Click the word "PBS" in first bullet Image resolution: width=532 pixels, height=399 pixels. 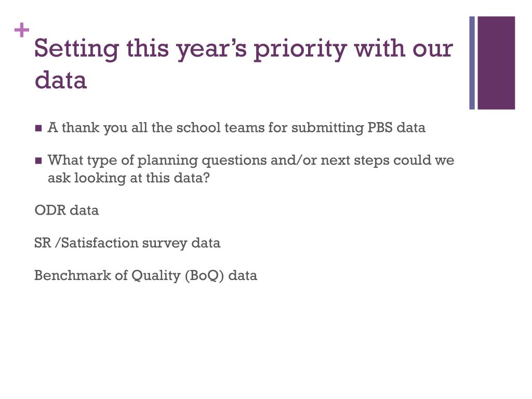tap(380, 128)
